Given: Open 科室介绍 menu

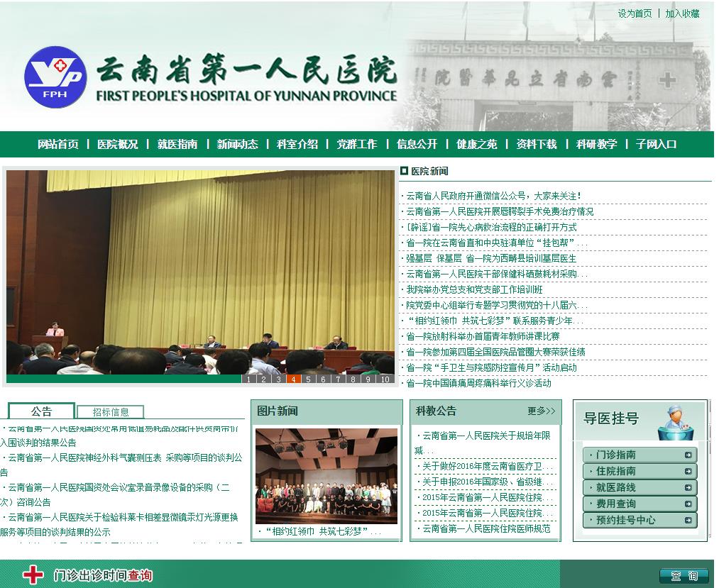Looking at the screenshot, I should 297,145.
